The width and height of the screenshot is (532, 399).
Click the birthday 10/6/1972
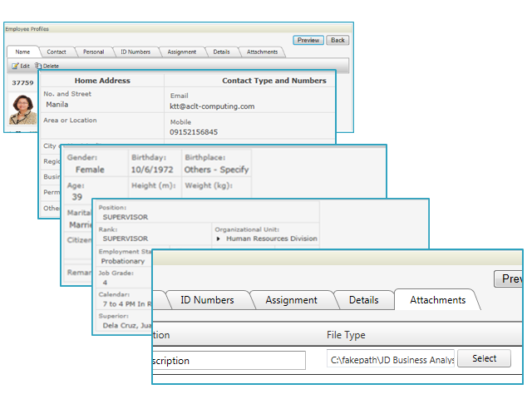(152, 170)
